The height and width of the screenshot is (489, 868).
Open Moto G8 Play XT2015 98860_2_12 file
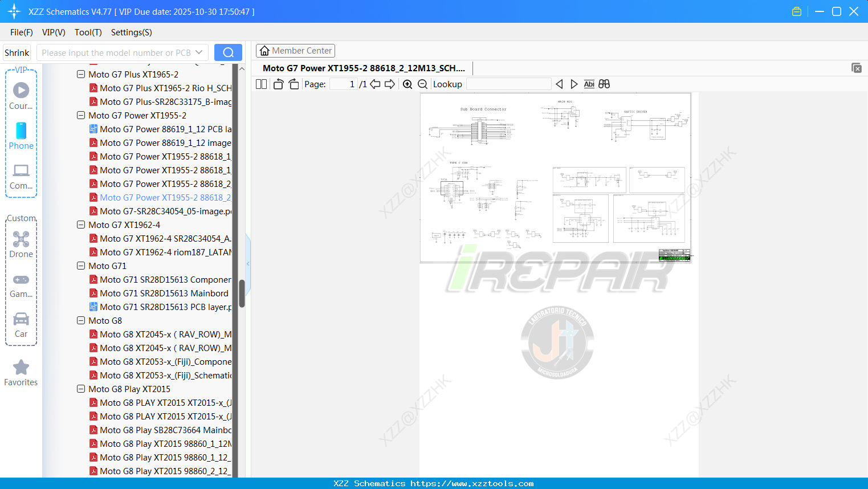pos(165,471)
